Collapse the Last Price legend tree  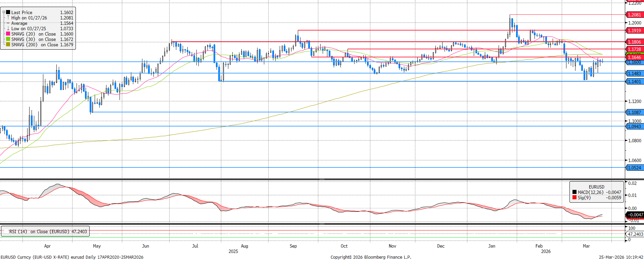pos(4,12)
